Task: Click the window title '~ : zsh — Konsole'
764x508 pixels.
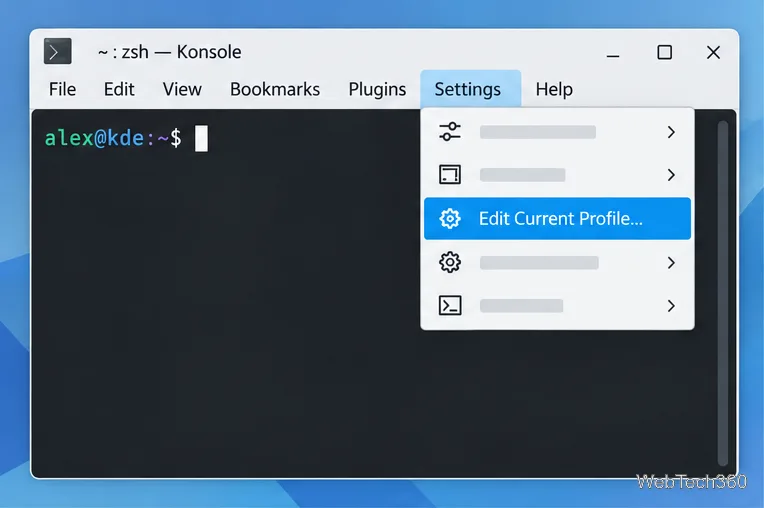Action: click(x=170, y=52)
